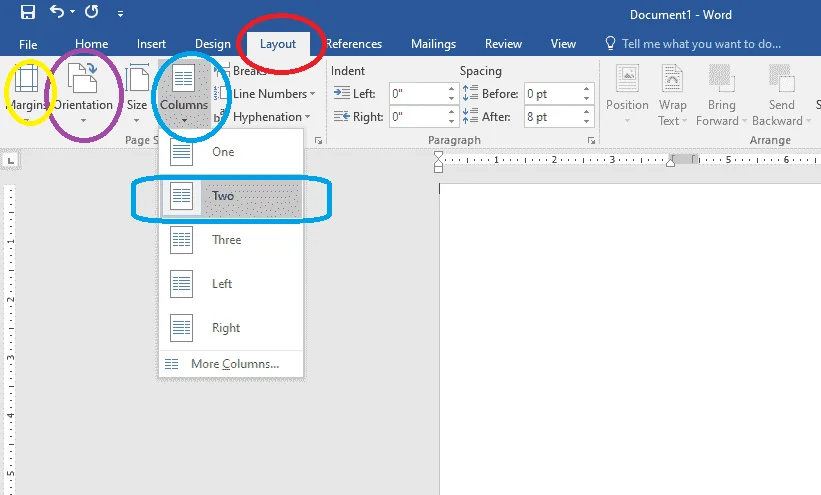
Task: Open the Hyphenation dropdown
Action: (x=262, y=117)
